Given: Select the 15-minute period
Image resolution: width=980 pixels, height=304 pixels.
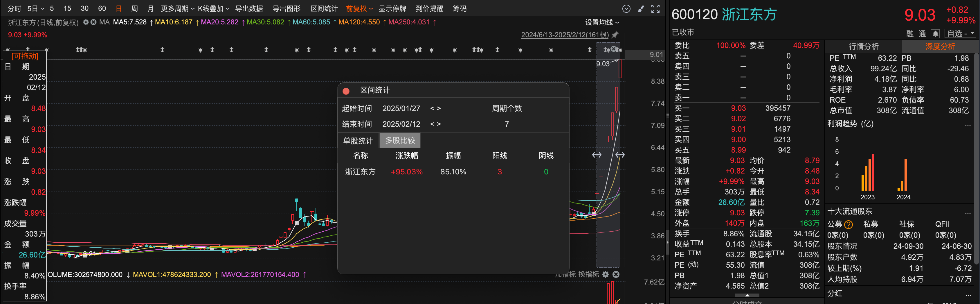Looking at the screenshot, I should tap(67, 8).
